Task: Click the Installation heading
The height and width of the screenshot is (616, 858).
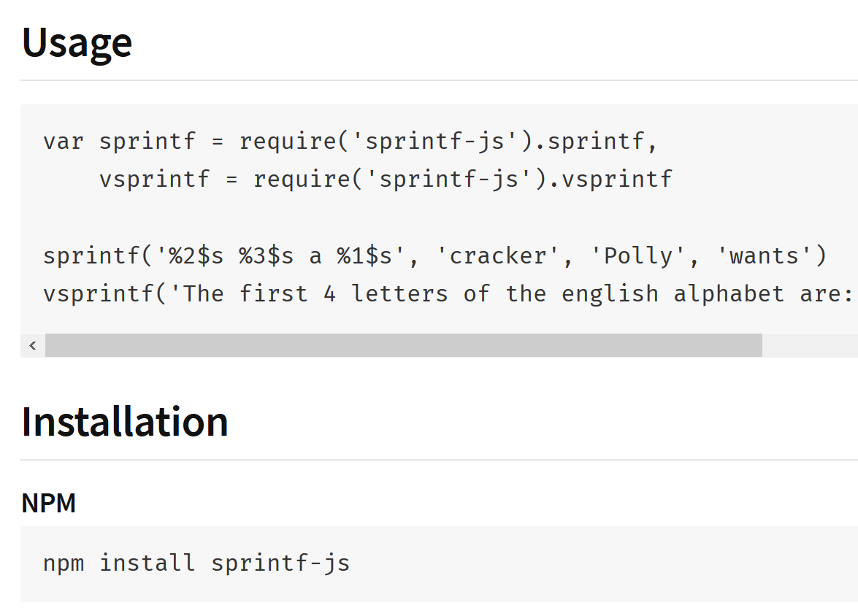Action: pos(125,422)
